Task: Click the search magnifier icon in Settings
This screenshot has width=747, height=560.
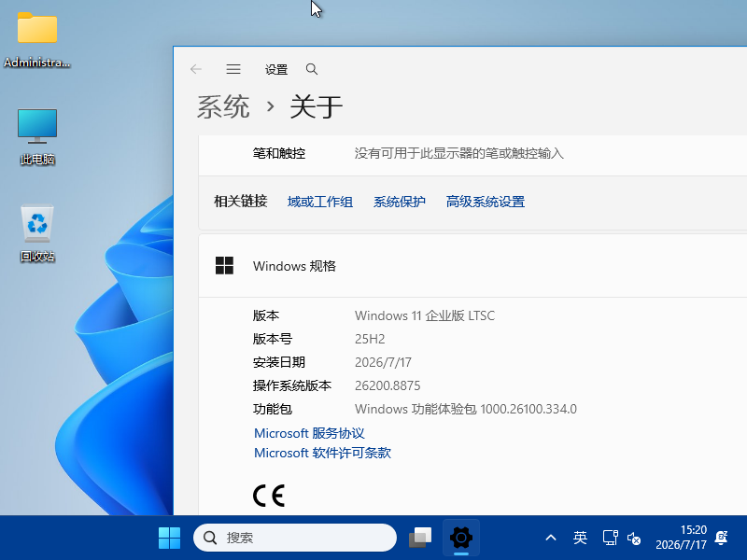Action: click(312, 69)
